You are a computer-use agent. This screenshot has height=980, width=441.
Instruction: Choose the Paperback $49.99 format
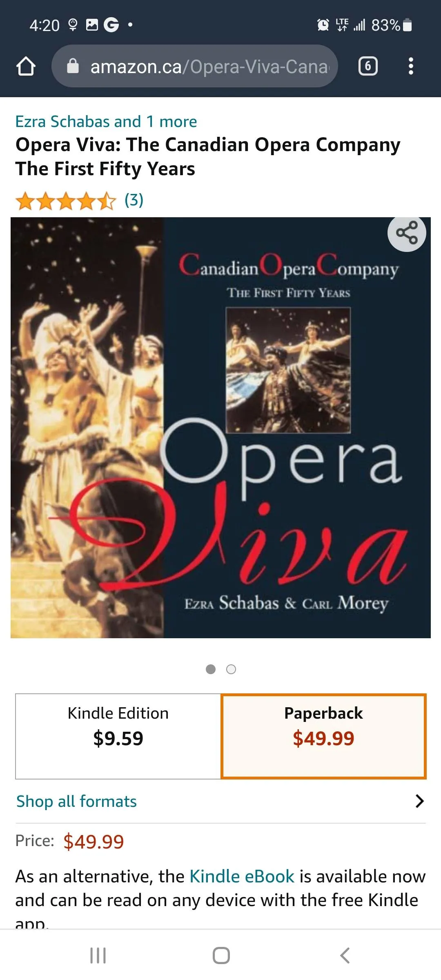(x=323, y=736)
